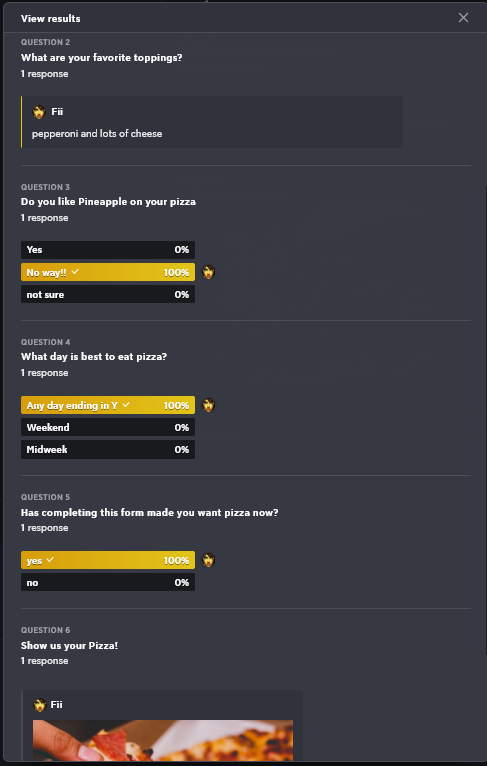Screen dimensions: 487x766
Task: Click the voter avatar beside Any day ending in Y
Action: click(x=209, y=405)
